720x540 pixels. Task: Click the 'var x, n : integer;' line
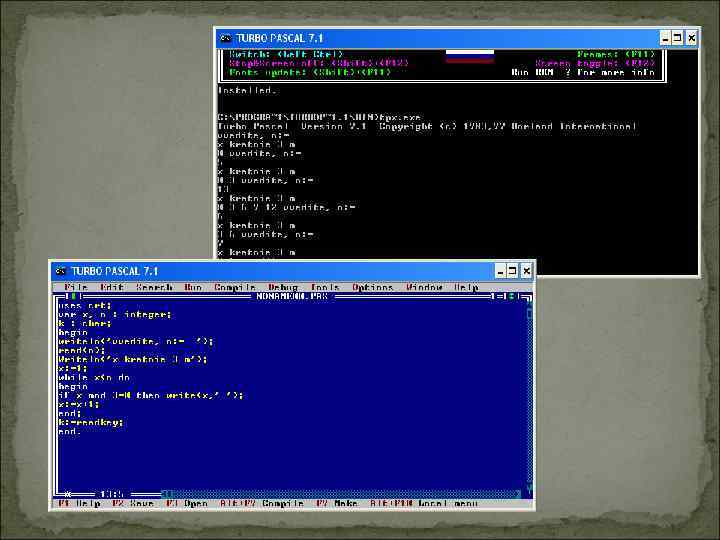point(115,315)
